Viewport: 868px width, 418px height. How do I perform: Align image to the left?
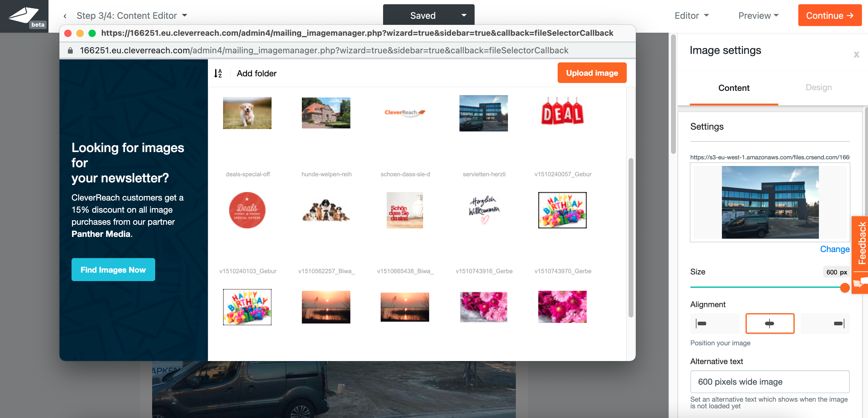pyautogui.click(x=714, y=323)
